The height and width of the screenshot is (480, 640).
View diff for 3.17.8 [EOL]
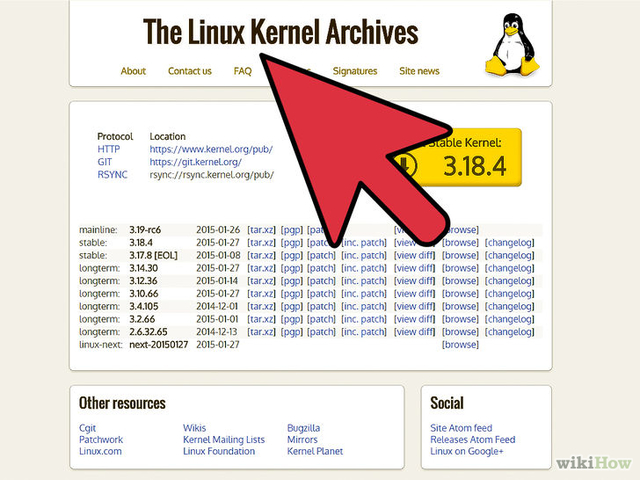pyautogui.click(x=414, y=255)
